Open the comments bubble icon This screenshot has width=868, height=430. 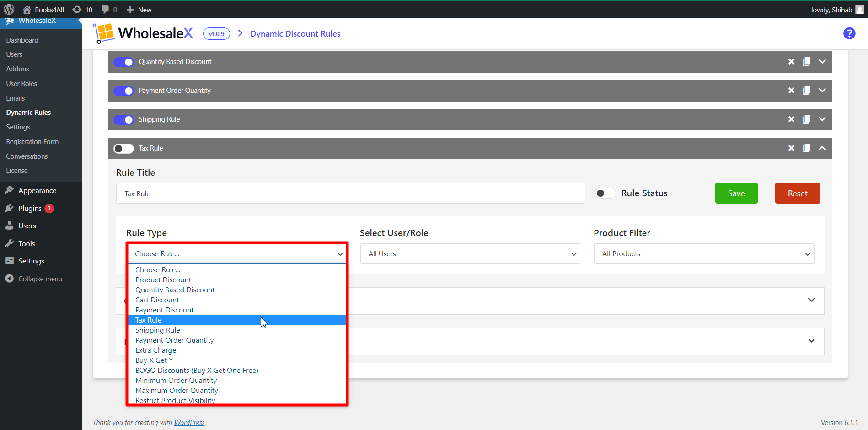[x=109, y=10]
